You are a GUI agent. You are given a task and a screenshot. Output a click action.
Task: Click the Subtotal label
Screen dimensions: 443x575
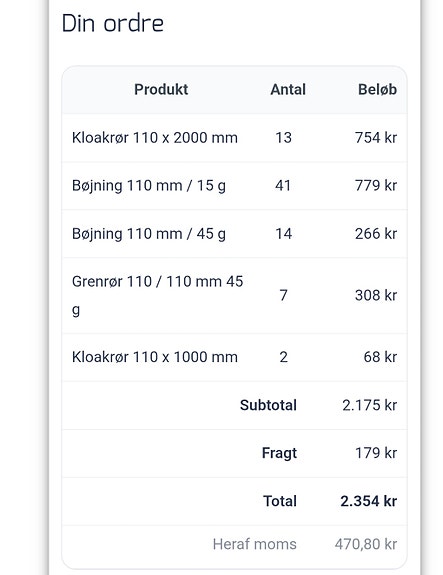pos(268,405)
